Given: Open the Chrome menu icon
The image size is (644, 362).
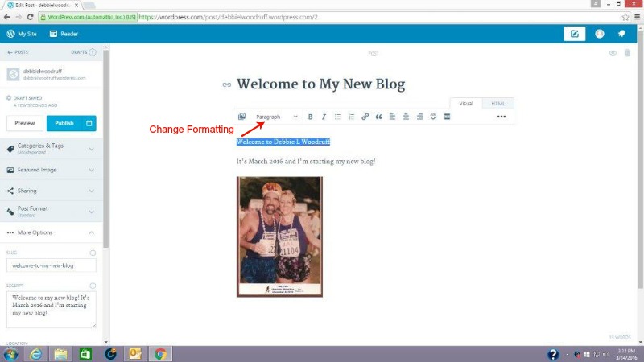Looking at the screenshot, I should tap(637, 17).
